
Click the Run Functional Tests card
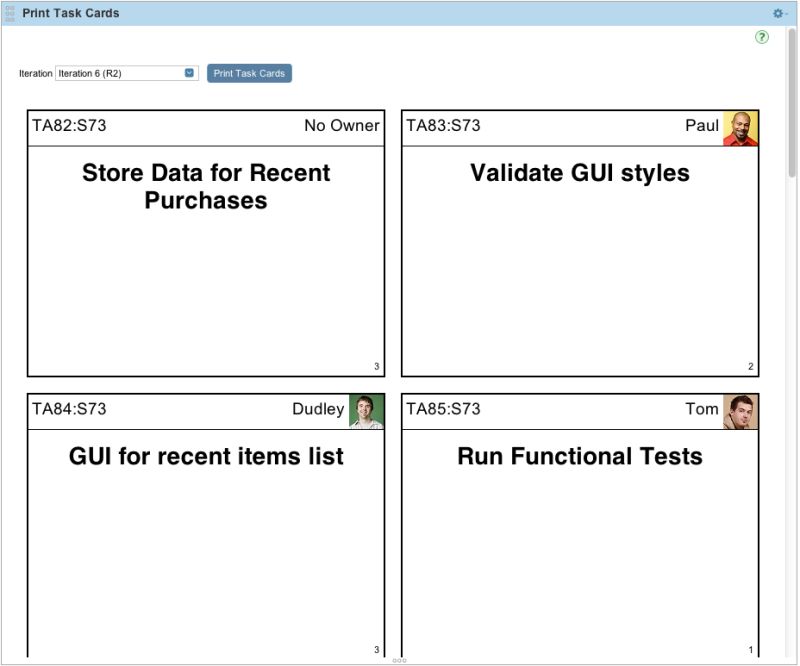[x=580, y=456]
